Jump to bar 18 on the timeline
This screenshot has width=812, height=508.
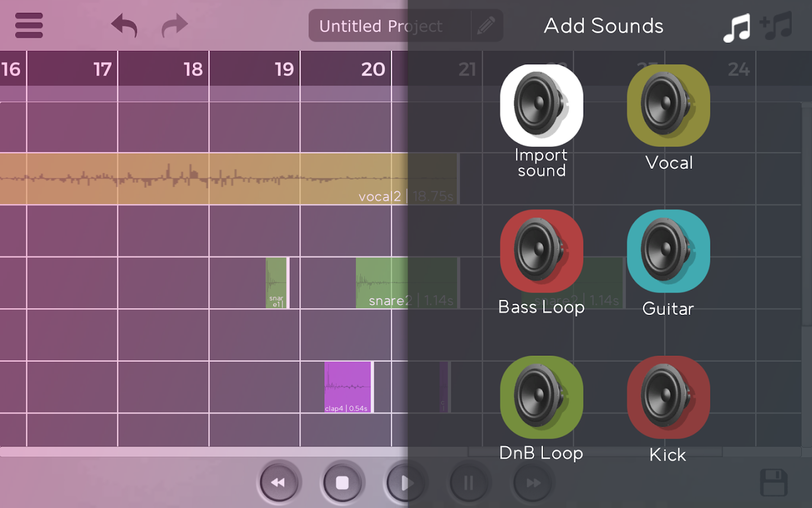point(193,69)
